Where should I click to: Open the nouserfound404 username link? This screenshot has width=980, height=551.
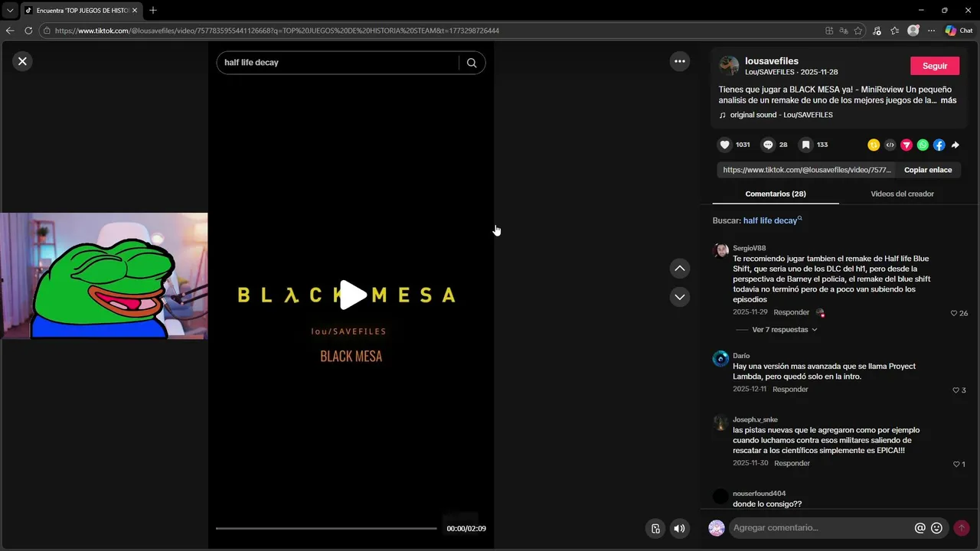(x=759, y=494)
